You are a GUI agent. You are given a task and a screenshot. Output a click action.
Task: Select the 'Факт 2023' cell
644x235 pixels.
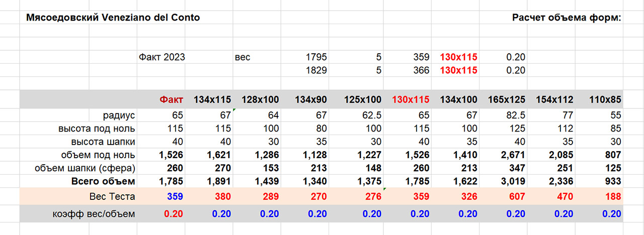(162, 57)
